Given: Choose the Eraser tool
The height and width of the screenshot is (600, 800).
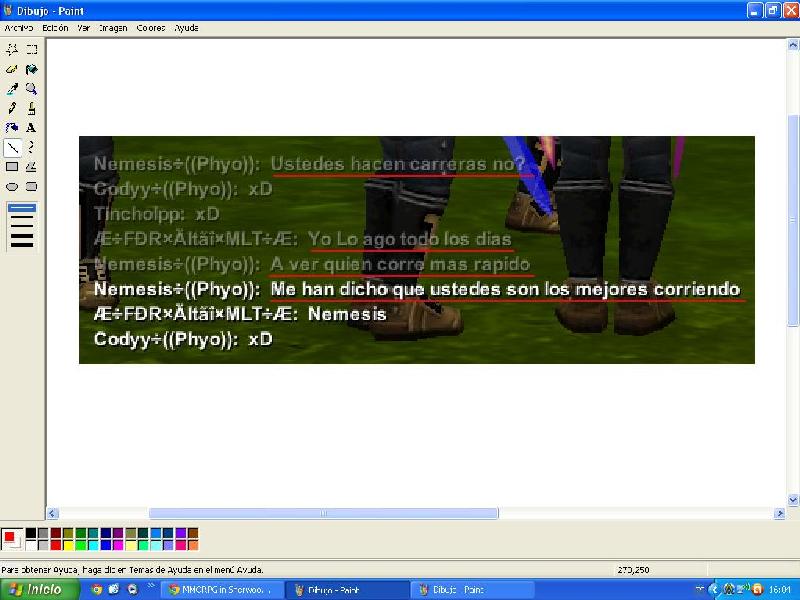Looking at the screenshot, I should (12, 69).
